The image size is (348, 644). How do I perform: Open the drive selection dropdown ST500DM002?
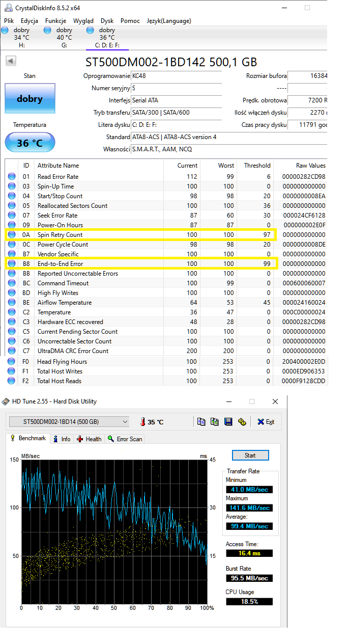tap(69, 422)
